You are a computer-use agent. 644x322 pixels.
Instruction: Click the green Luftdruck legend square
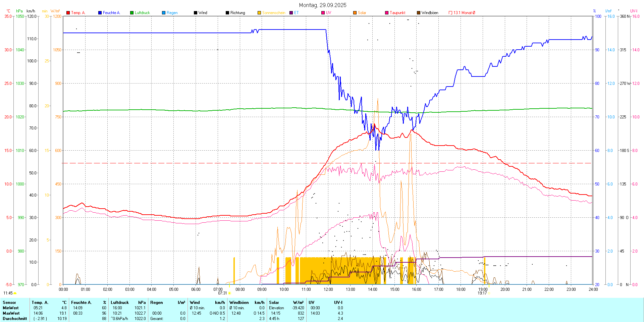pos(132,13)
